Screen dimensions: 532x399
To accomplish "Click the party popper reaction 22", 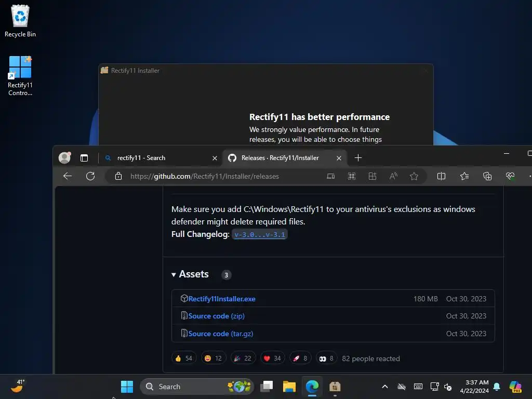I will tap(243, 358).
